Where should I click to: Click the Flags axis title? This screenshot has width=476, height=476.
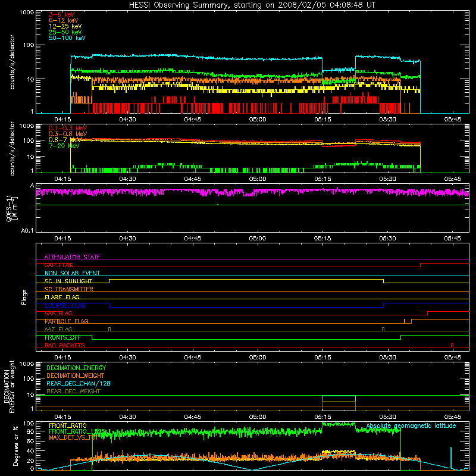point(24,297)
